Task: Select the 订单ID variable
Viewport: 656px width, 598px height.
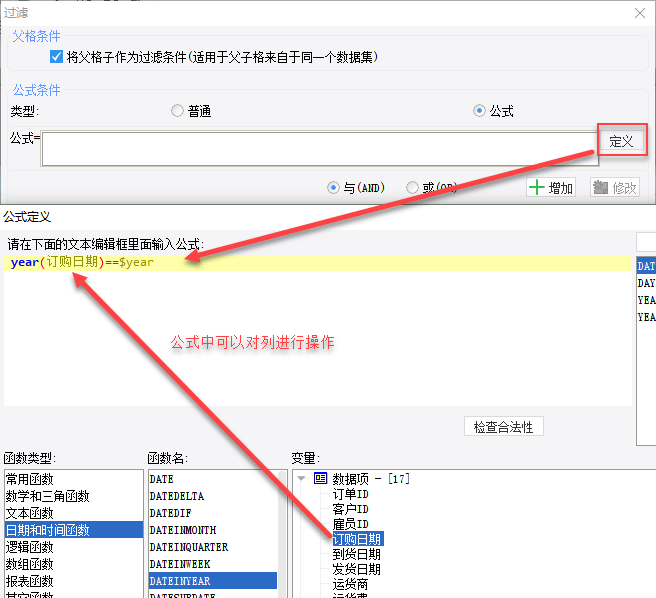Action: pyautogui.click(x=351, y=494)
